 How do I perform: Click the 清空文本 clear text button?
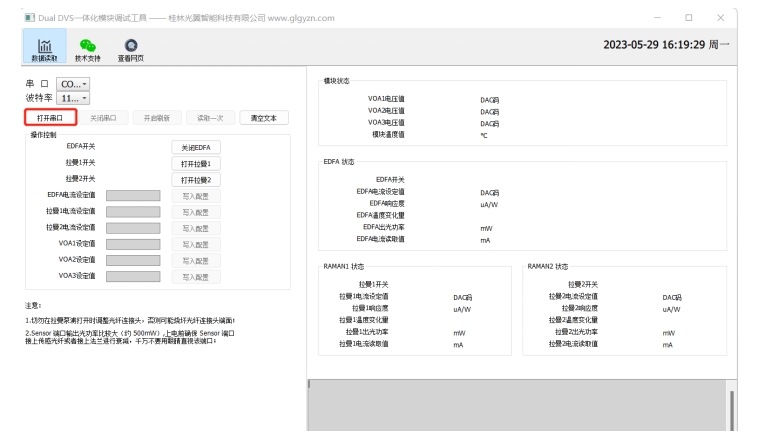click(x=256, y=117)
